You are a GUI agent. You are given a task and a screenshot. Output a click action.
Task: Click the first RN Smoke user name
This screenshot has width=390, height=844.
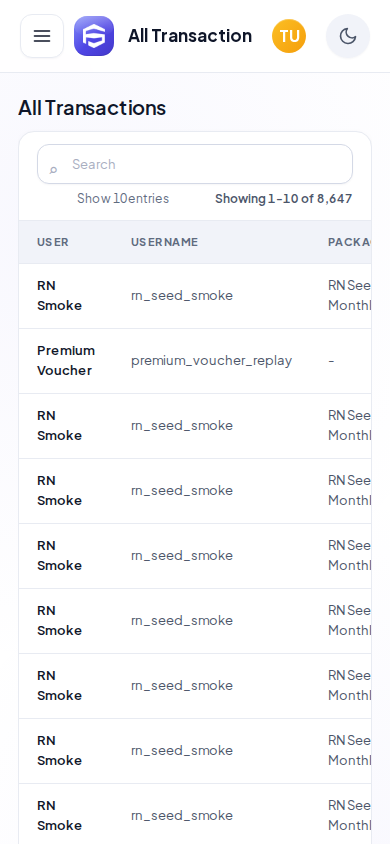coord(59,296)
